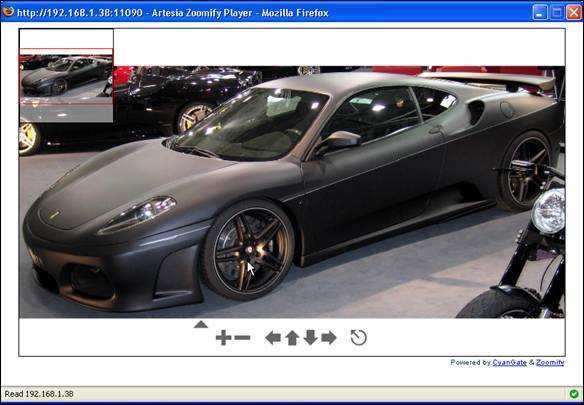Pan the image left with arrow
The width and height of the screenshot is (584, 405).
pyautogui.click(x=273, y=338)
